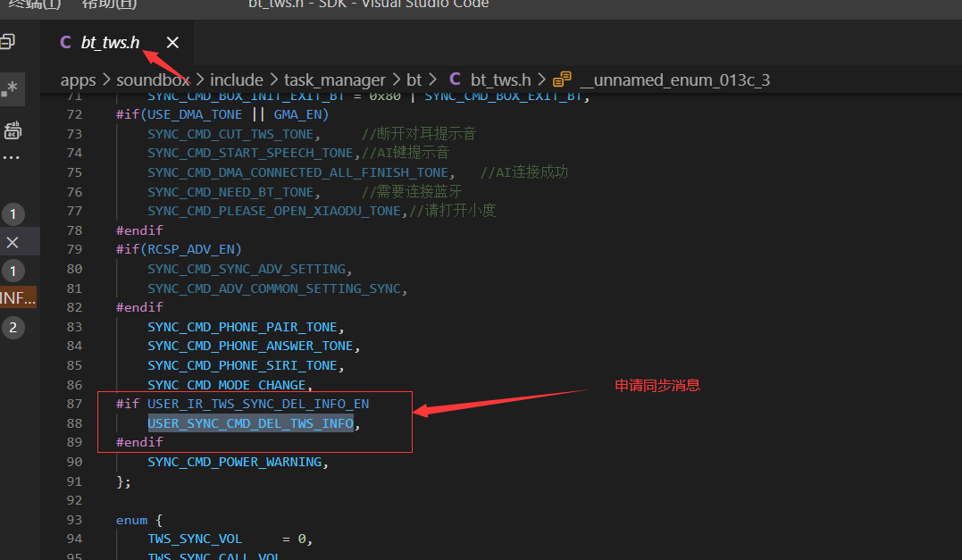Screen dimensions: 962x560
Task: Click SYNC_CMD_NEED_BT_TONE on line 76
Action: coord(230,192)
